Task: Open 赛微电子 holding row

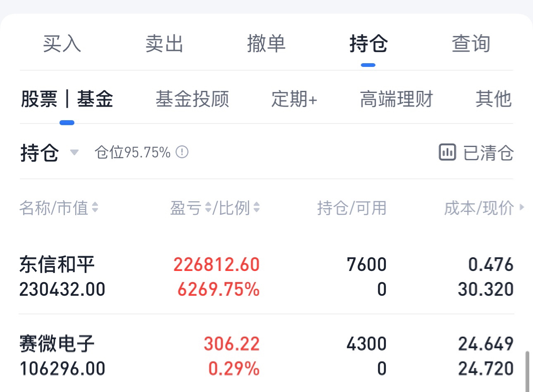Action: click(x=266, y=356)
